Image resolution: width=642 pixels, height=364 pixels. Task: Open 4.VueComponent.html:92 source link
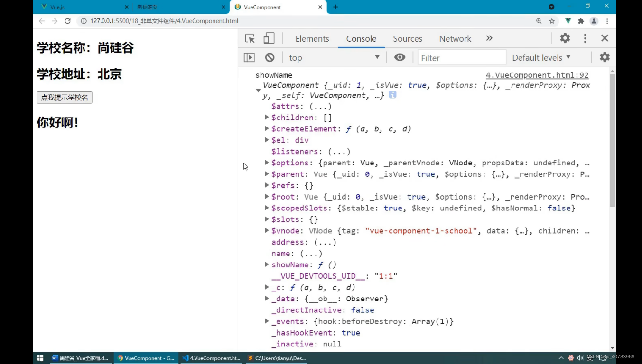point(537,75)
